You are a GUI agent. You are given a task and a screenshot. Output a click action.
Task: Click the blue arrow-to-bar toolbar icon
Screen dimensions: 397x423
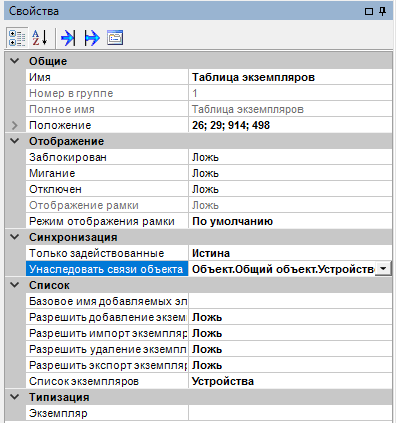(x=68, y=38)
